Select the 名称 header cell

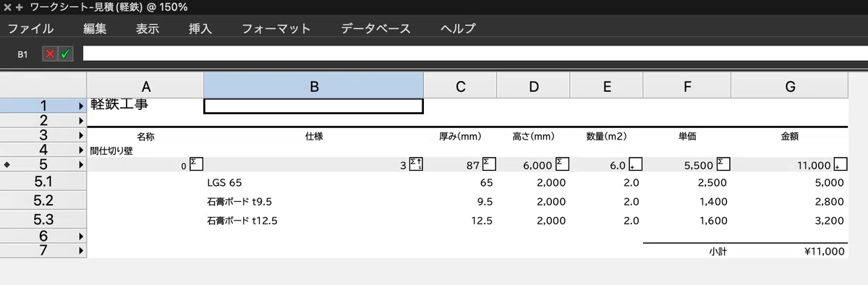[145, 135]
